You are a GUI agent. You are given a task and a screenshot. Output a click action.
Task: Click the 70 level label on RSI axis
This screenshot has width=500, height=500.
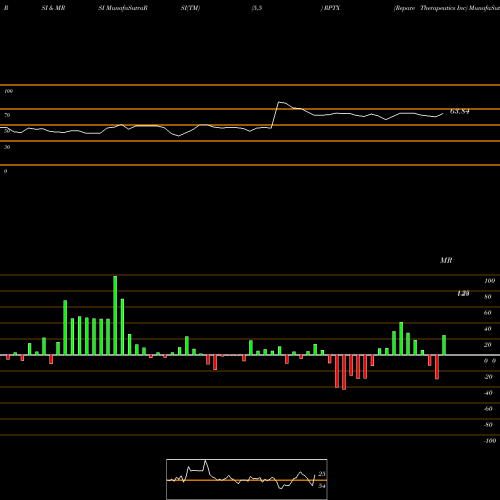(7, 115)
